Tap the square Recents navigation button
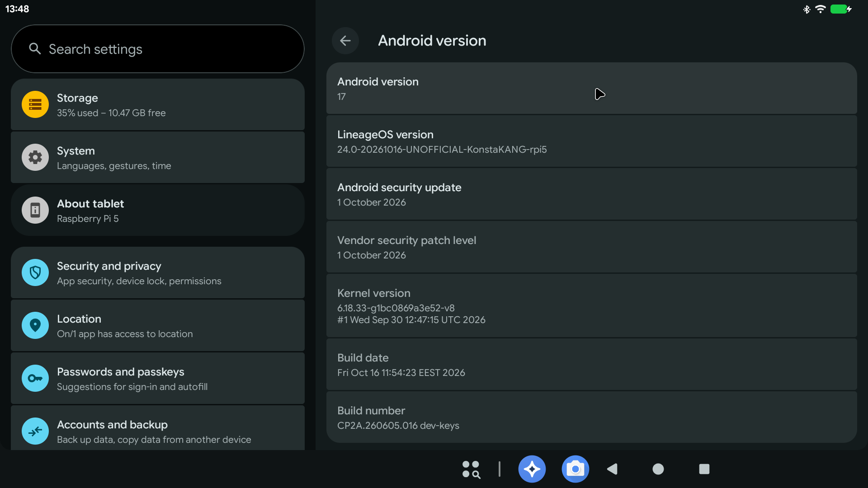Screen dimensions: 868x488 (x=704, y=469)
